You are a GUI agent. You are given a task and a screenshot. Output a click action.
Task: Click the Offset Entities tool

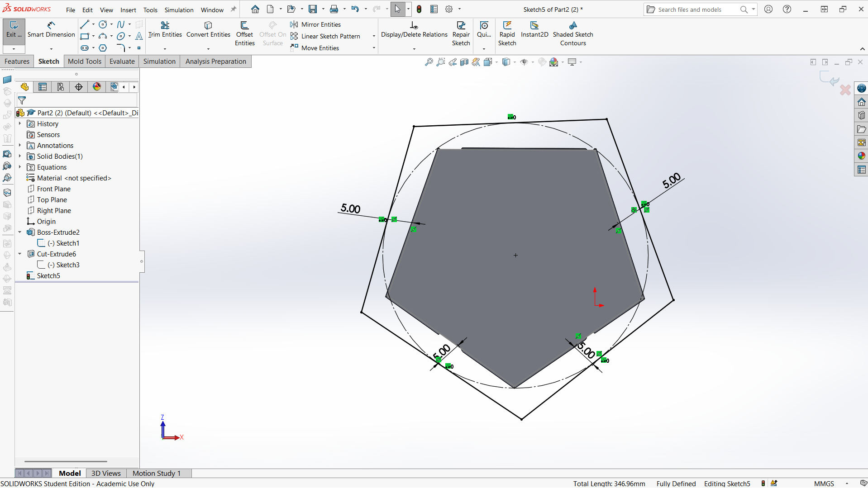(x=244, y=34)
